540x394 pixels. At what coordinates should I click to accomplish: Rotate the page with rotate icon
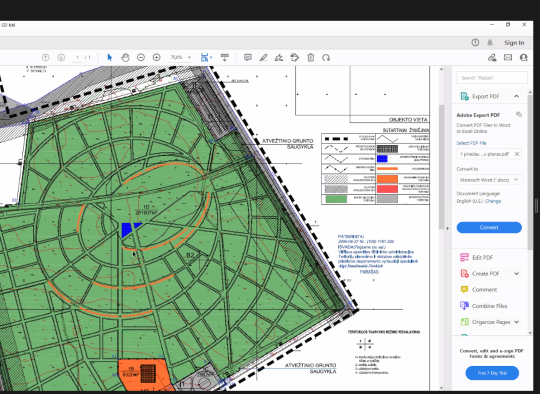326,58
